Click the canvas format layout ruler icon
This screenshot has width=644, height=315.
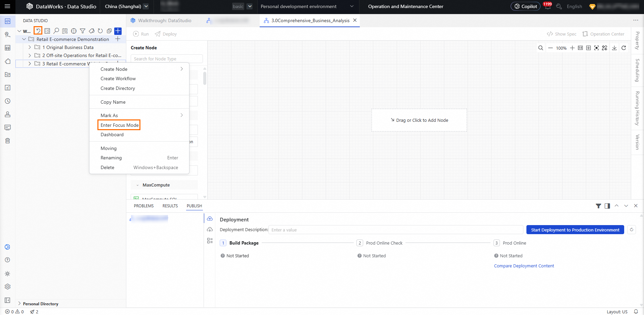coord(605,48)
